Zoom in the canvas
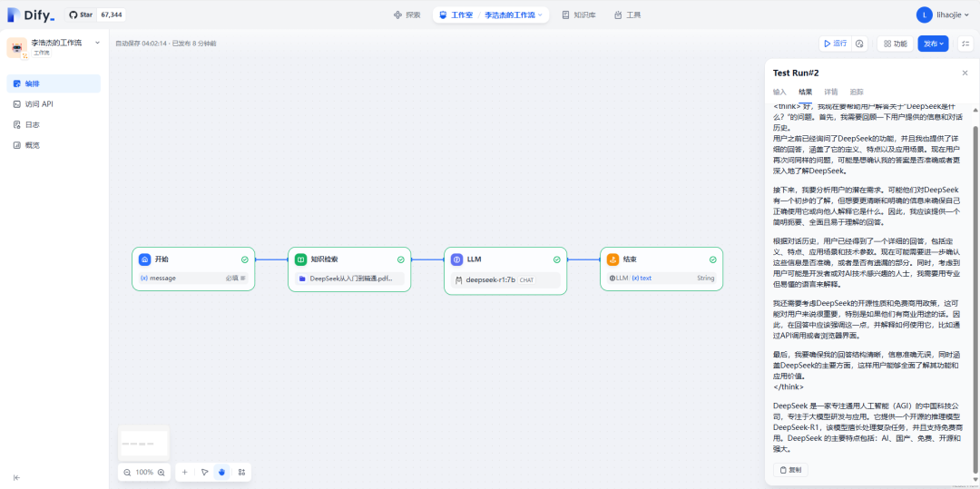 162,472
